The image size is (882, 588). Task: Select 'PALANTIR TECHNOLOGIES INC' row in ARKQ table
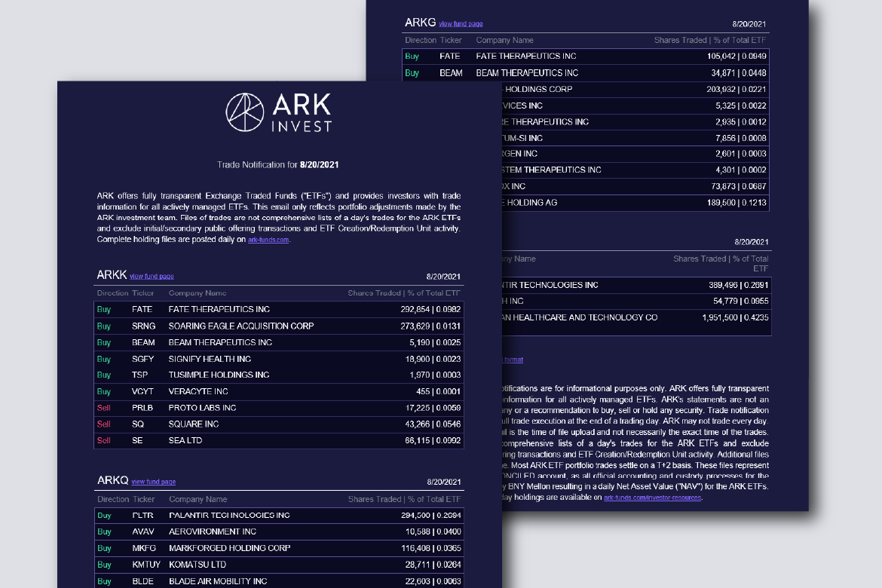[x=279, y=516]
